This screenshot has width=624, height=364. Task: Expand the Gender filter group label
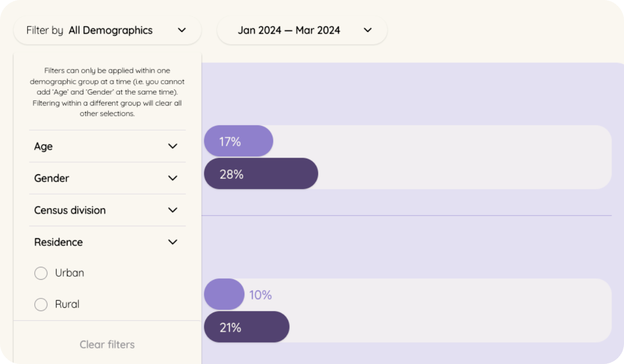[51, 178]
